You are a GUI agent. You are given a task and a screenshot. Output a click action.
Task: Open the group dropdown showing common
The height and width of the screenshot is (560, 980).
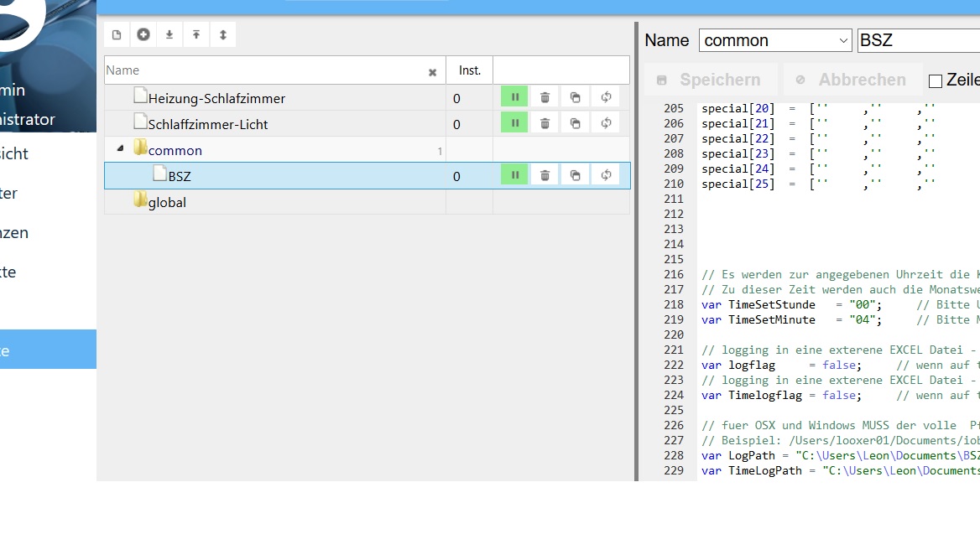(x=775, y=40)
